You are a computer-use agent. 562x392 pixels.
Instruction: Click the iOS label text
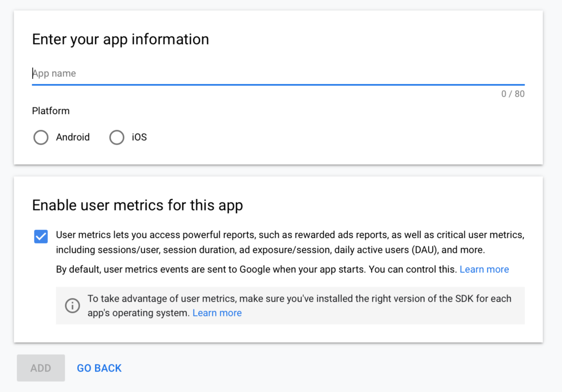click(139, 137)
